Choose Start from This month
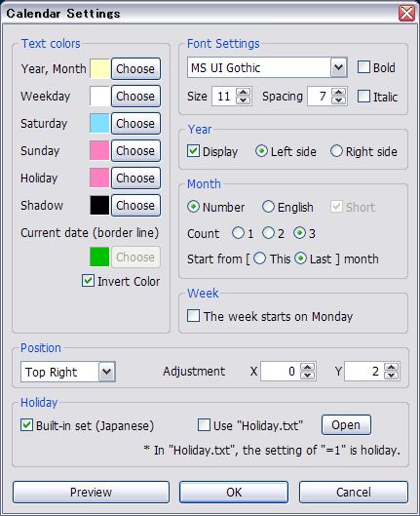 pos(259,258)
